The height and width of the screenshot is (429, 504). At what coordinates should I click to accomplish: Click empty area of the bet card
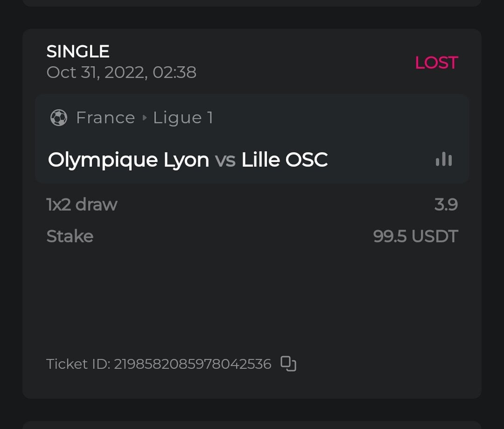pos(252,299)
